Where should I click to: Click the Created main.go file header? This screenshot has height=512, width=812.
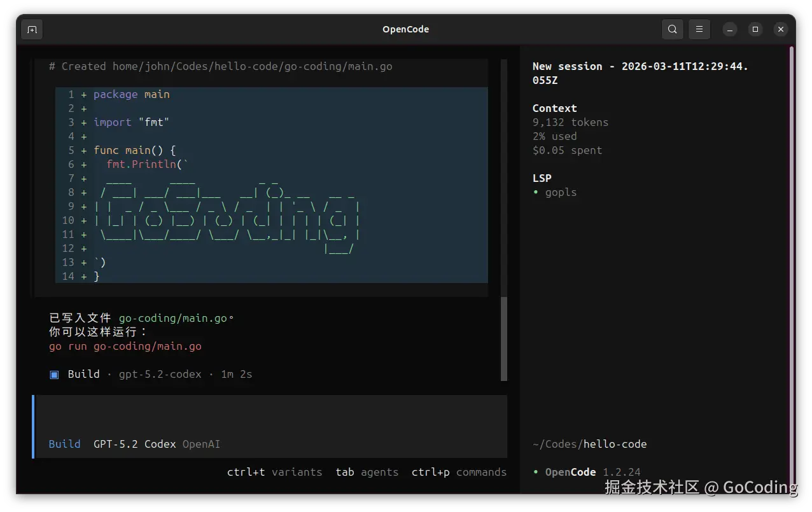coord(220,66)
